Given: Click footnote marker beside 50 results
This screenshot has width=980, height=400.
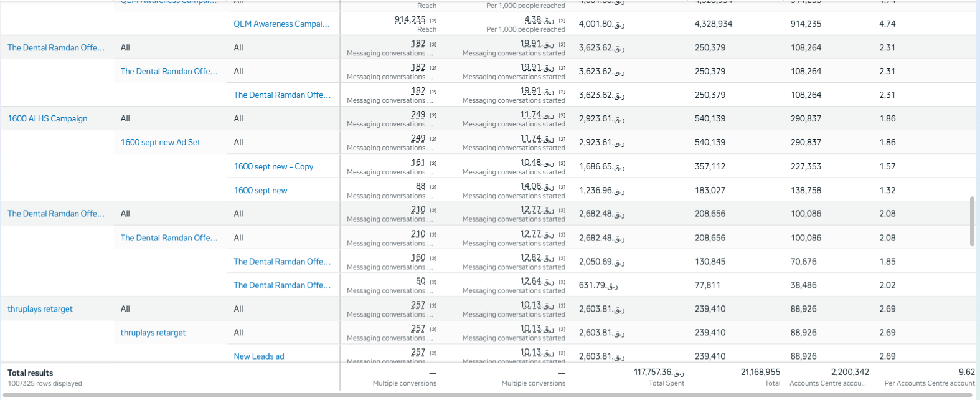Looking at the screenshot, I should [x=433, y=282].
